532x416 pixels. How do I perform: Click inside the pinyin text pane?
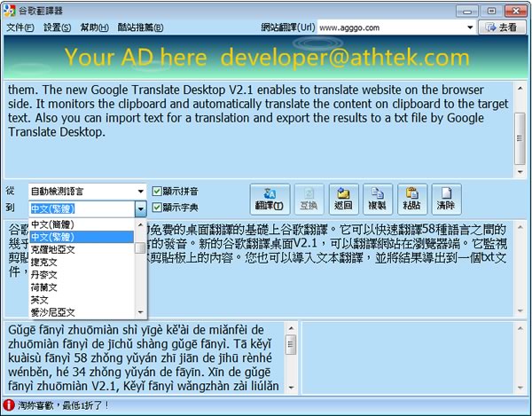tap(145, 358)
